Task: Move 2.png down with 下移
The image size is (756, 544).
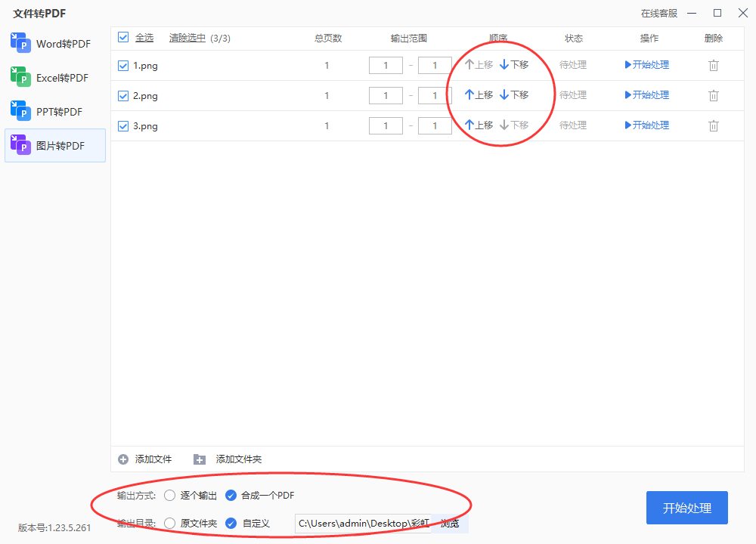Action: click(x=514, y=95)
